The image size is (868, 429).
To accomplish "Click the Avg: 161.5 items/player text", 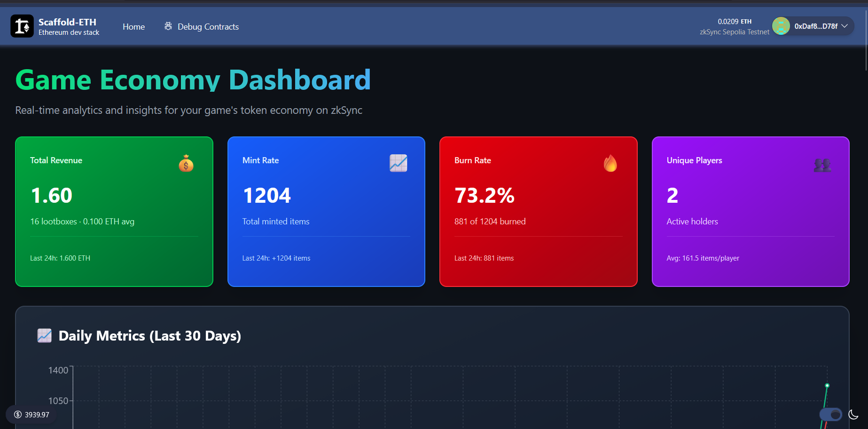I will pyautogui.click(x=703, y=258).
